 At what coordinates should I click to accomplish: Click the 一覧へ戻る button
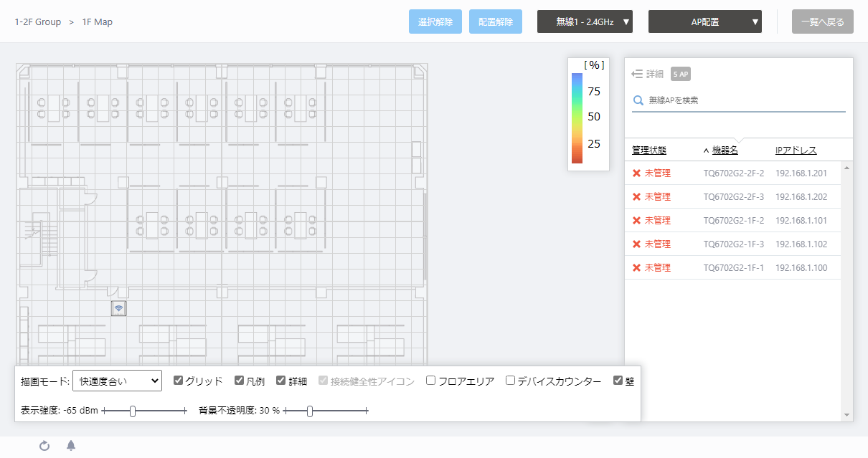823,22
